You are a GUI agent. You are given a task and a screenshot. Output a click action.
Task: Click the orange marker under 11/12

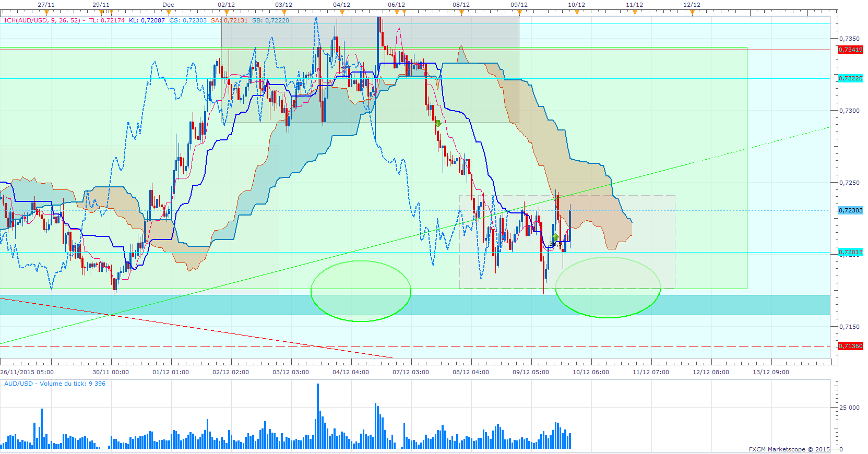(x=635, y=13)
